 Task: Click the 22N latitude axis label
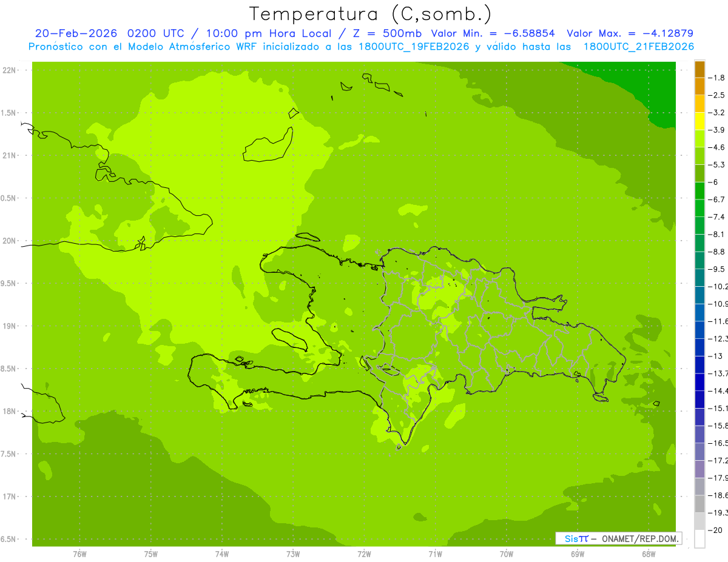coord(9,70)
